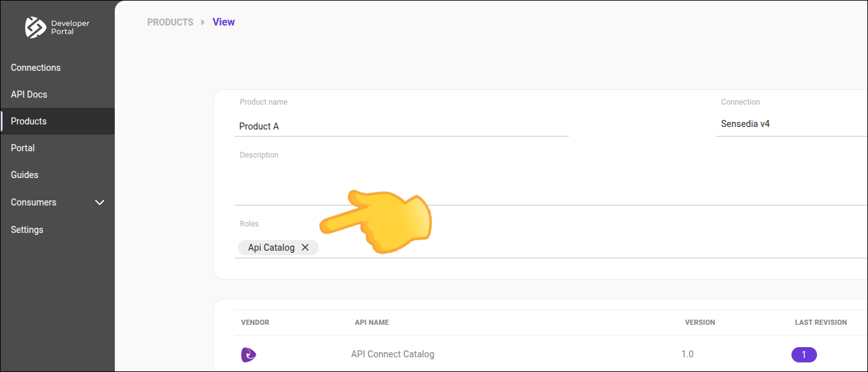The width and height of the screenshot is (868, 372).
Task: Open the Portal section
Action: pos(22,147)
